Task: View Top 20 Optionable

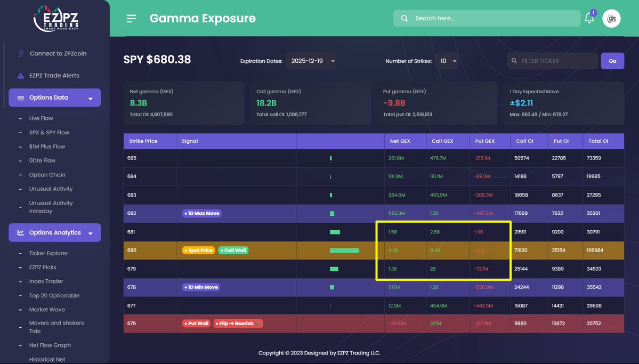Action: 54,296
